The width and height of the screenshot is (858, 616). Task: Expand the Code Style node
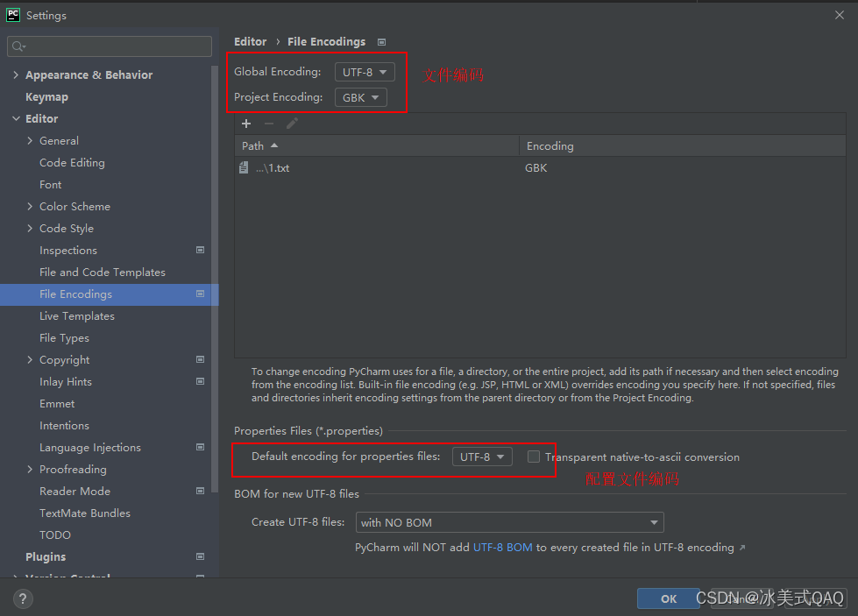pos(30,228)
